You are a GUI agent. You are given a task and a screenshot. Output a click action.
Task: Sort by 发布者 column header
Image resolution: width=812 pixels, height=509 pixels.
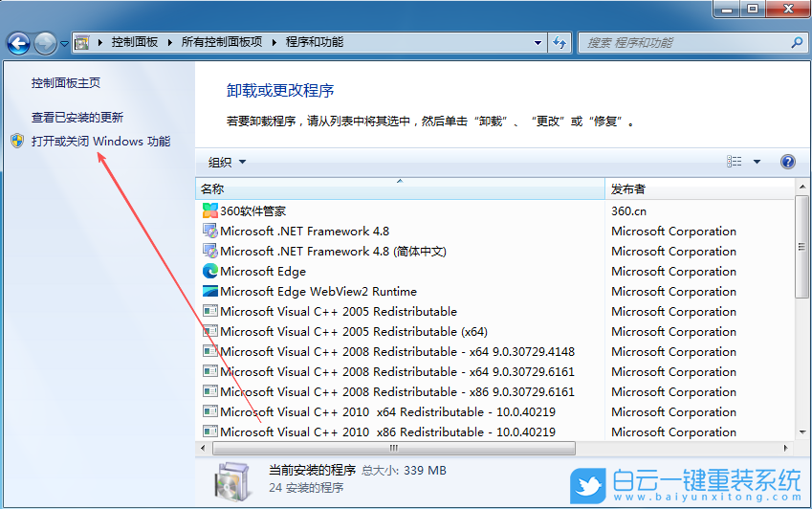pos(700,189)
